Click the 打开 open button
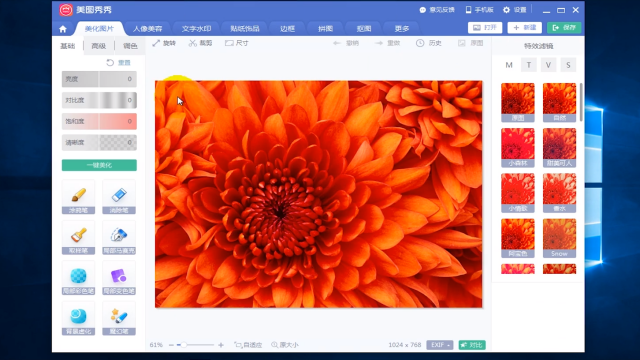Image resolution: width=640 pixels, height=360 pixels. (x=485, y=27)
